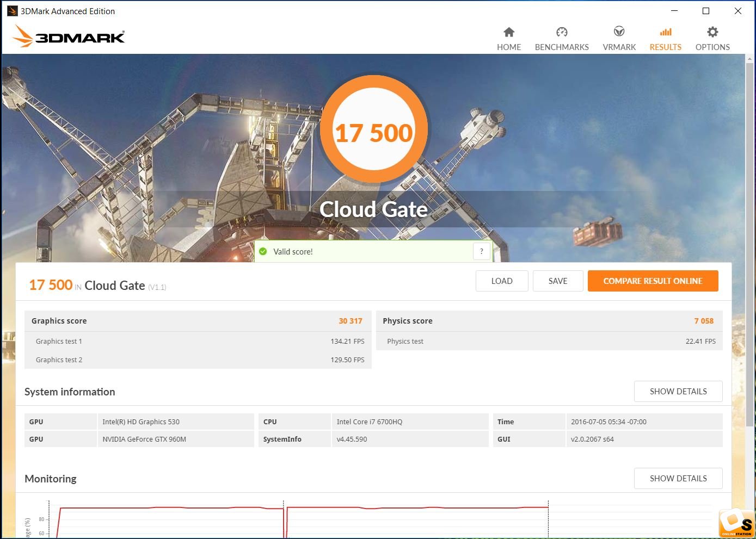Image resolution: width=756 pixels, height=539 pixels.
Task: Click the Physics test 22.41 FPS value
Action: point(700,342)
